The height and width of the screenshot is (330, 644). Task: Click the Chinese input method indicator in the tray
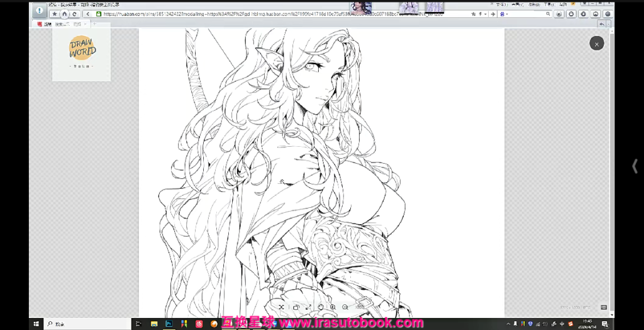click(562, 324)
